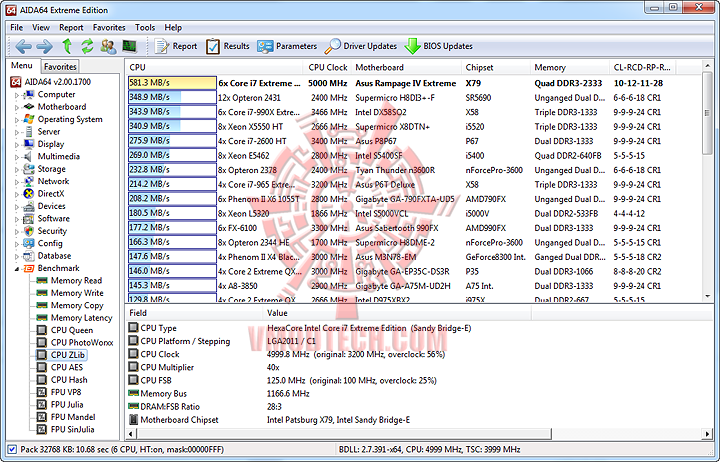Open the Report menu

(71, 28)
